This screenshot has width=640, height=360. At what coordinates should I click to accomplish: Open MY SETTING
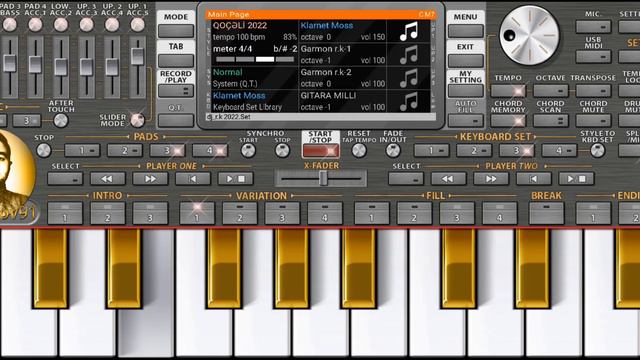pyautogui.click(x=466, y=91)
